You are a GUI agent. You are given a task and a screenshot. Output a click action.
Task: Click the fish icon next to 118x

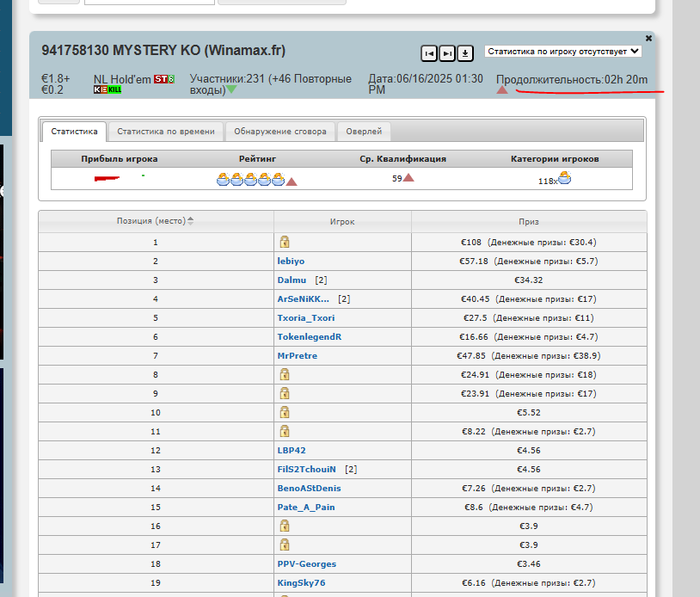point(565,179)
